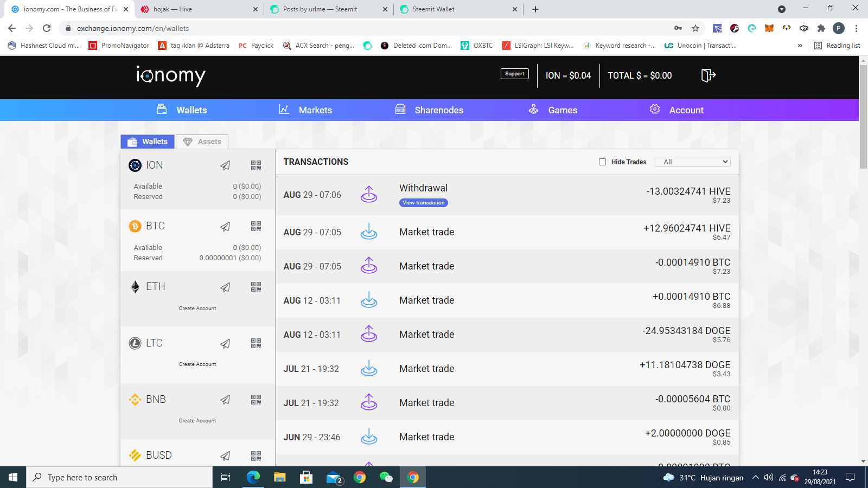This screenshot has width=868, height=488.
Task: Show the BTC wallet QR code
Action: click(x=256, y=226)
